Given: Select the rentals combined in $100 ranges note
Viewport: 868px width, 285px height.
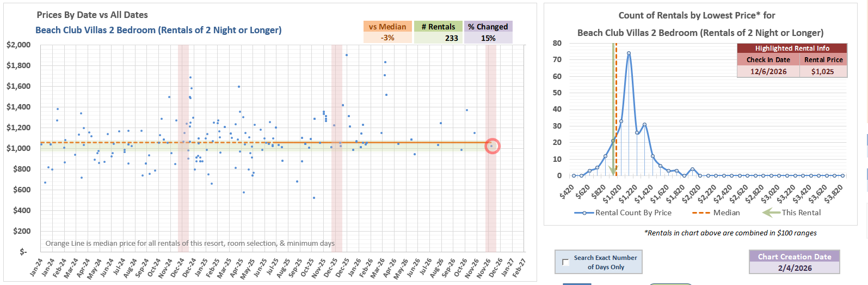Looking at the screenshot, I should (730, 233).
